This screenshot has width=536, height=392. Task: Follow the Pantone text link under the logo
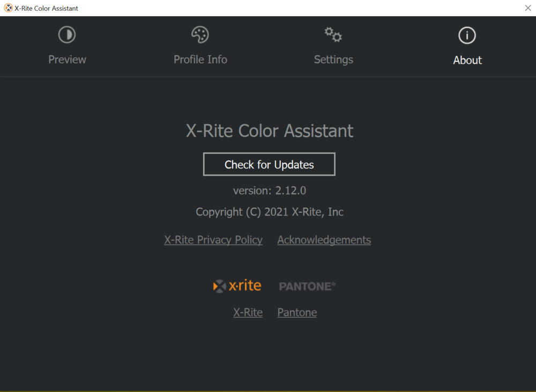[x=297, y=312]
